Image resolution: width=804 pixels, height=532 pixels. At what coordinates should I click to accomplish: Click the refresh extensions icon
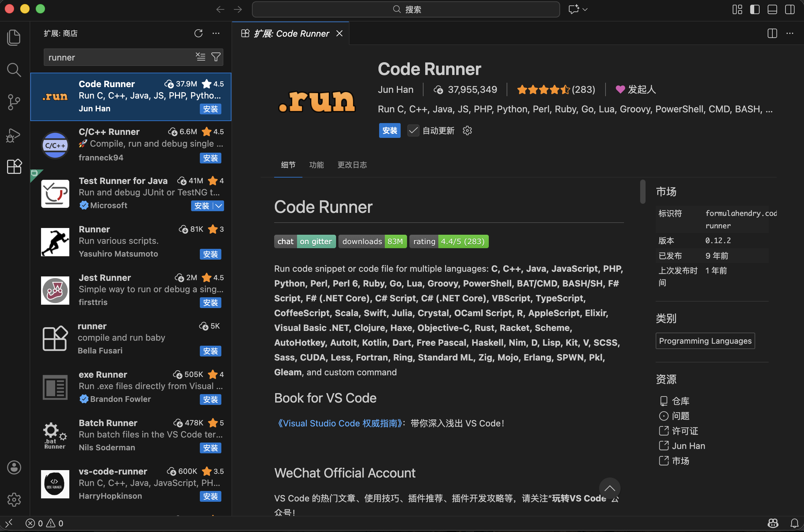[x=198, y=33]
